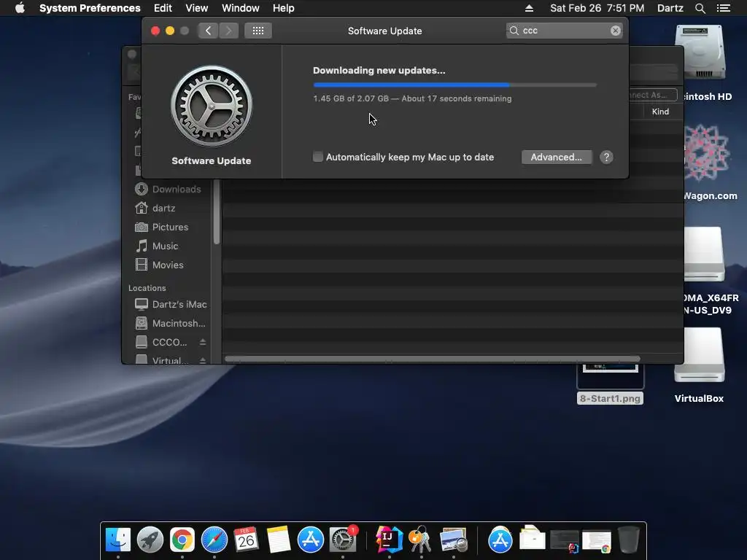The width and height of the screenshot is (747, 560).
Task: Select the Wagon.com desktop icon
Action: coord(706,162)
